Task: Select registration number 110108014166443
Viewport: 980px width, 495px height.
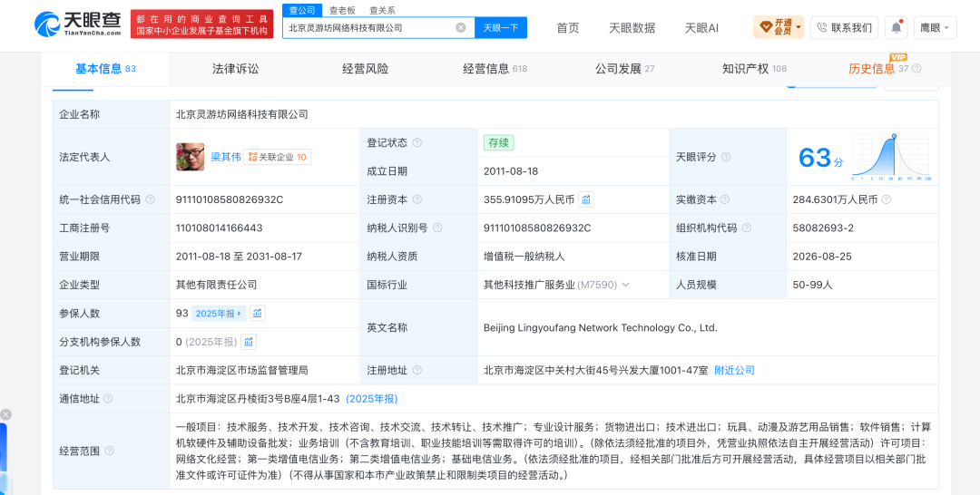Action: pyautogui.click(x=220, y=228)
